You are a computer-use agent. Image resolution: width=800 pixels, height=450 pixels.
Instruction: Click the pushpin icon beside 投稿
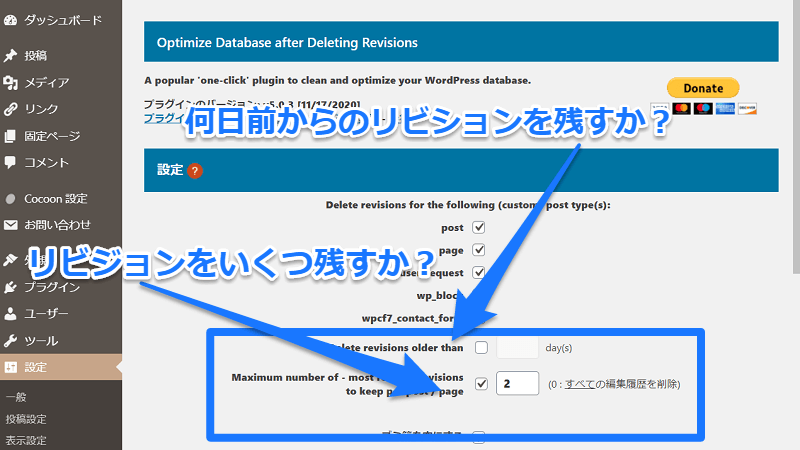click(x=10, y=56)
